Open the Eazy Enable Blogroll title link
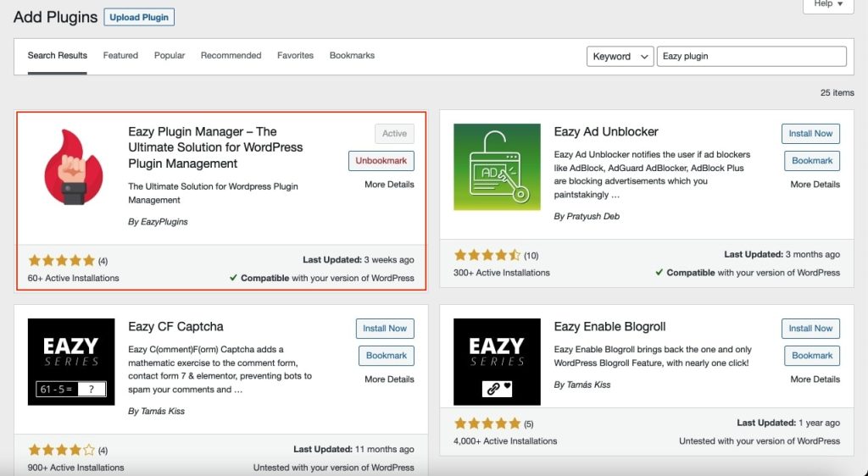Image resolution: width=868 pixels, height=476 pixels. tap(609, 327)
